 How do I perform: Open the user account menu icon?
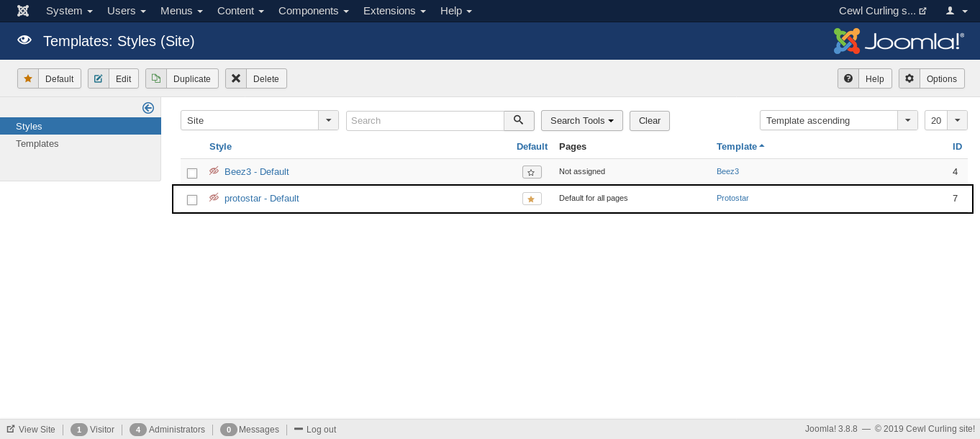[x=956, y=11]
